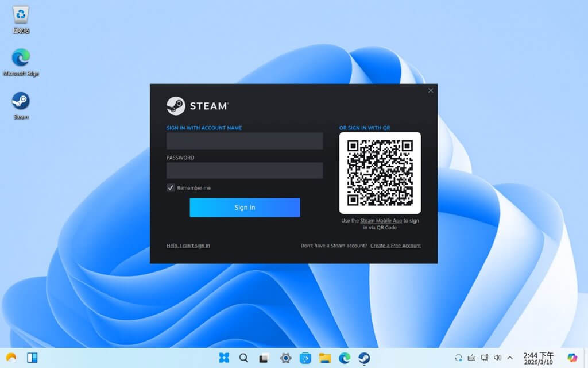Click the SIGN IN WITH ACCOUNT NAME label
This screenshot has height=368, width=588.
tap(204, 128)
